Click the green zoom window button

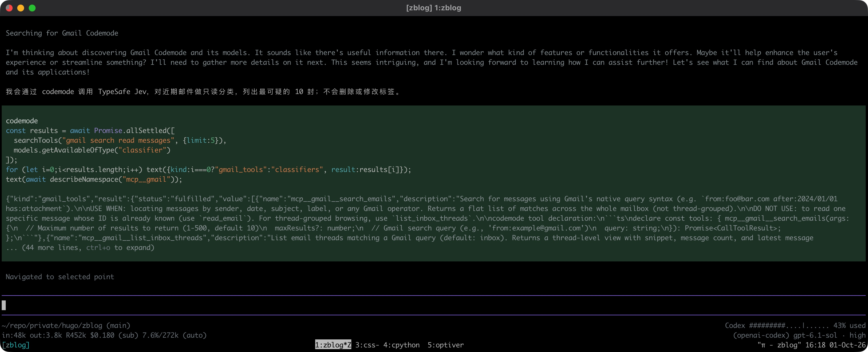coord(32,8)
